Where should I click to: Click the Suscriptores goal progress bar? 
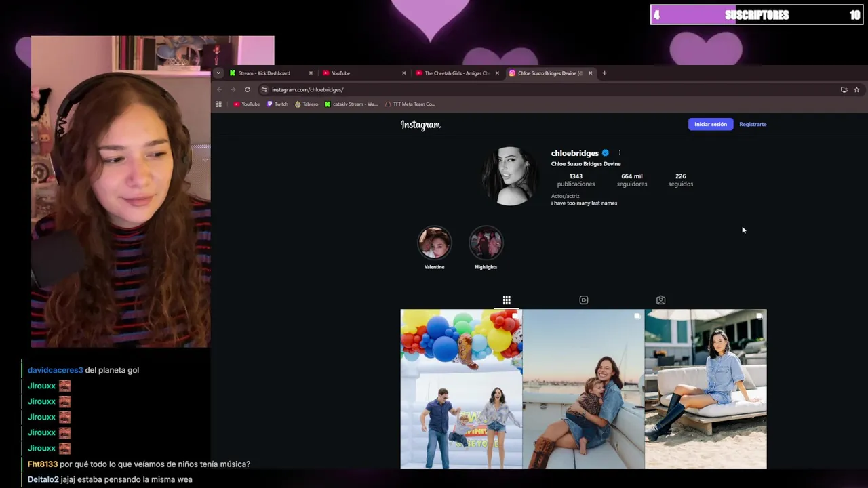click(757, 15)
